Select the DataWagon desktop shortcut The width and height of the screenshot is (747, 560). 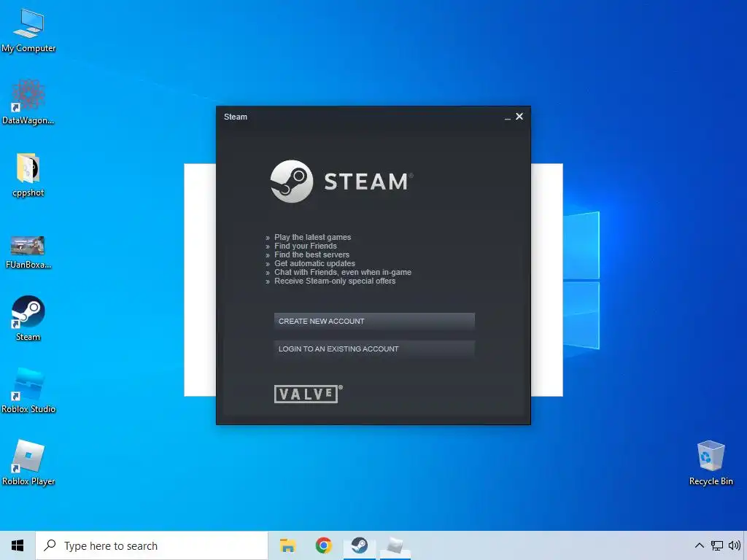(x=28, y=102)
